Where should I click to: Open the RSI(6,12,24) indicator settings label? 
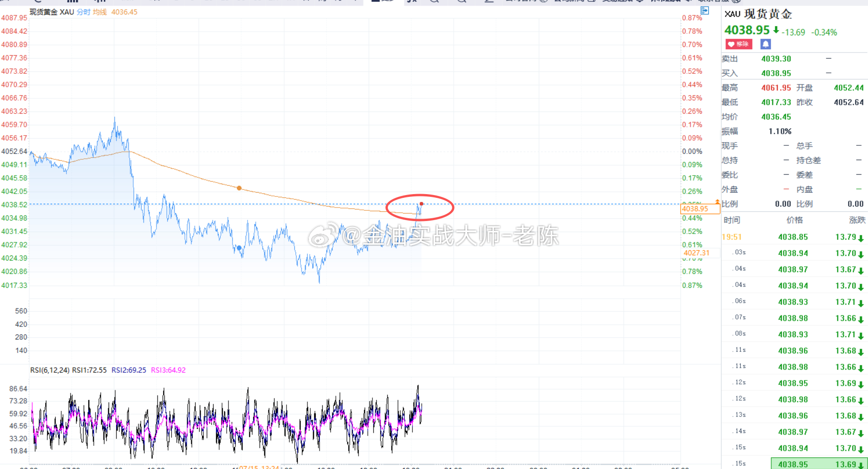click(50, 370)
